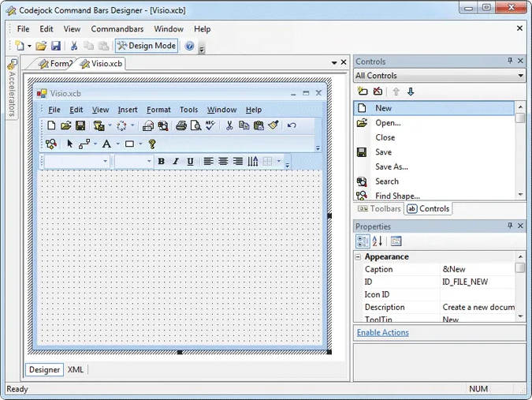The width and height of the screenshot is (532, 400).
Task: Click the Undo arrow icon
Action: (x=292, y=125)
